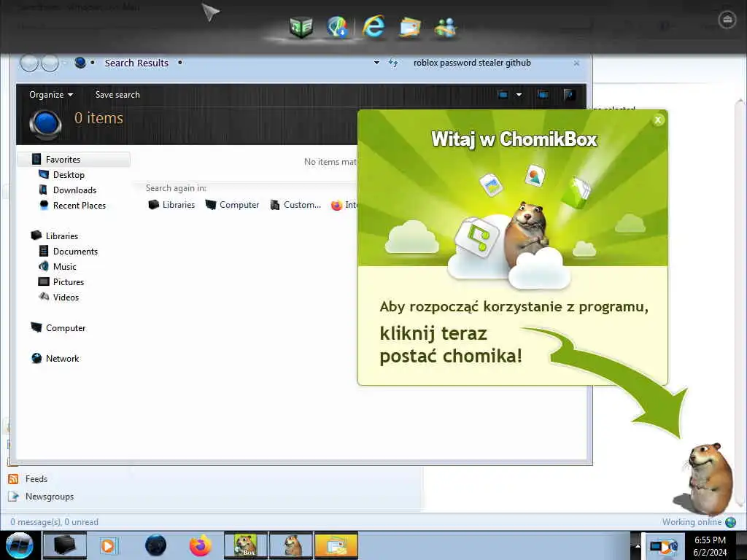Image resolution: width=747 pixels, height=560 pixels.
Task: Open Windows Live Mail from the dock
Action: tap(409, 27)
